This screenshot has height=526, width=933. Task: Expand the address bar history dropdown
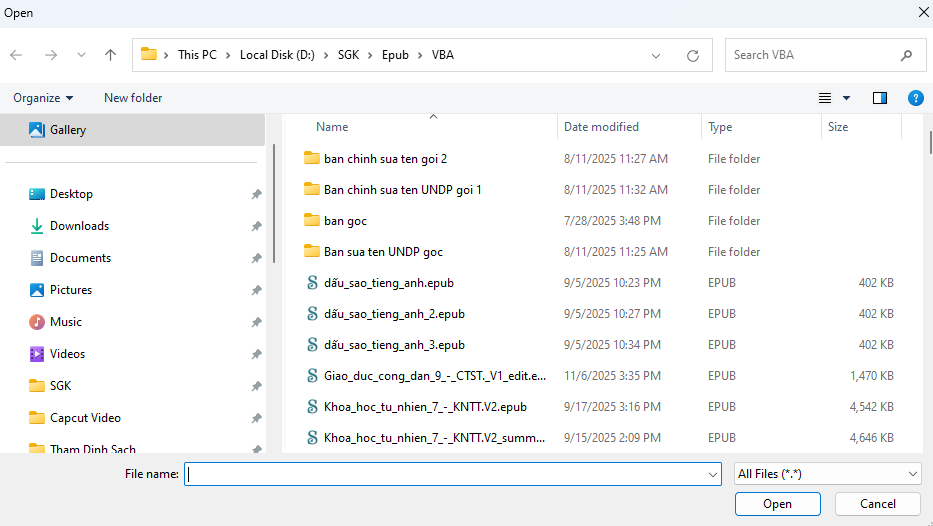tap(656, 56)
